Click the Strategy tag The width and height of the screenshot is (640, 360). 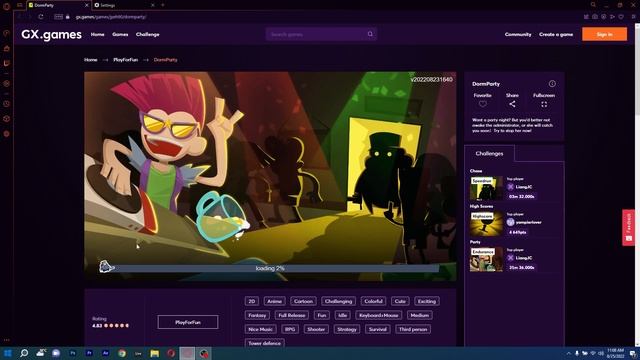point(347,329)
